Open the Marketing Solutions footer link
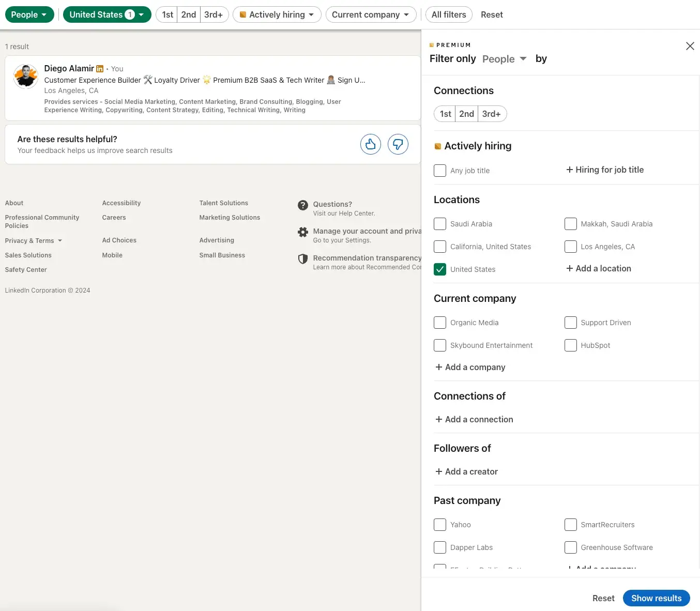 coord(230,218)
